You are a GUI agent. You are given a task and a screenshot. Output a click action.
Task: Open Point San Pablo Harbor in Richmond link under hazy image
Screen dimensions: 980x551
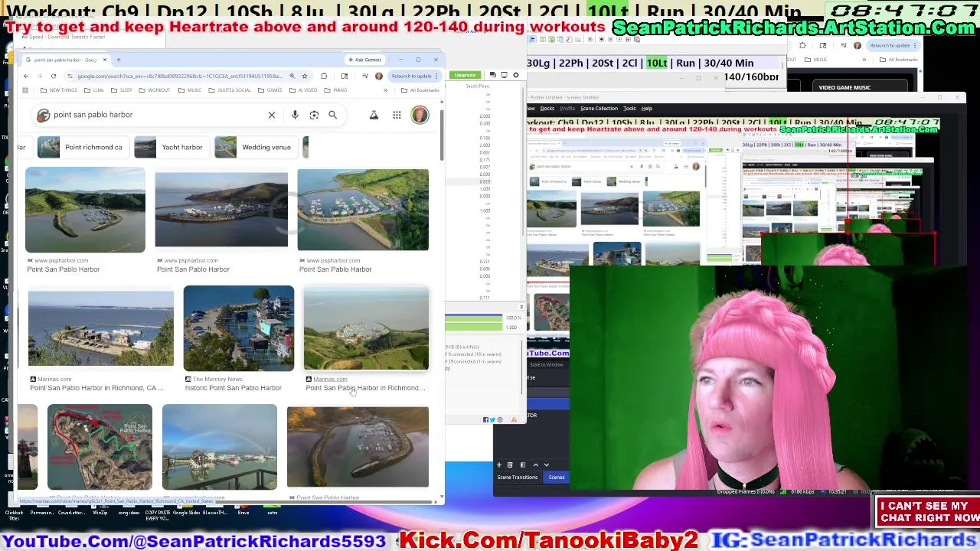(365, 388)
